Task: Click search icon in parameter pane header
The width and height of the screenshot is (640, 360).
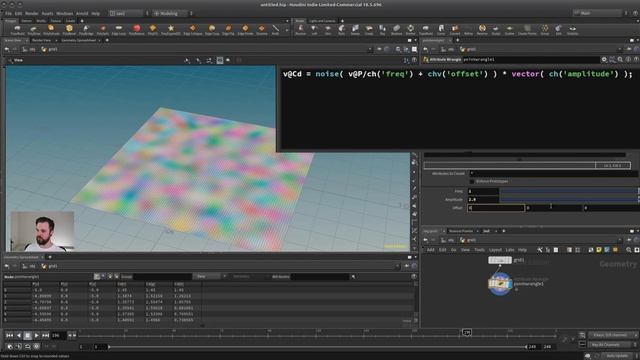Action: point(620,60)
